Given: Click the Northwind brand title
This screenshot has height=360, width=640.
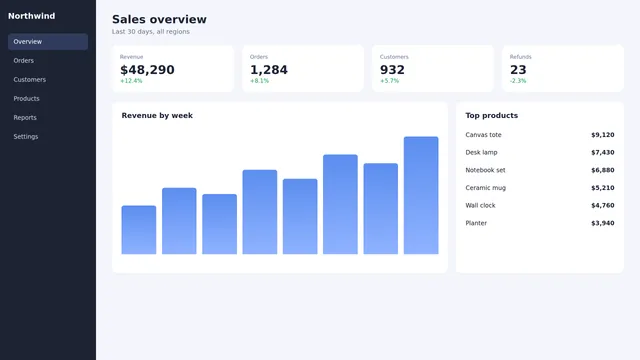Looking at the screenshot, I should pyautogui.click(x=31, y=16).
